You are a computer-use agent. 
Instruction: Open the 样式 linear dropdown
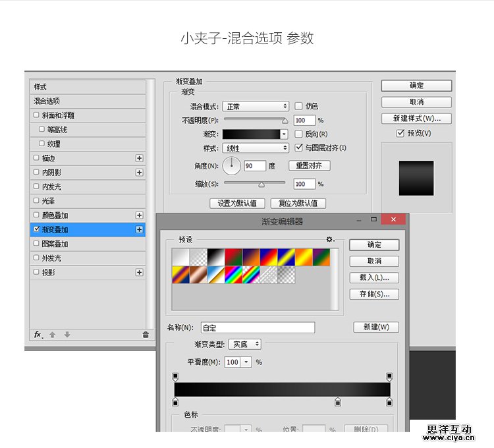[x=256, y=148]
